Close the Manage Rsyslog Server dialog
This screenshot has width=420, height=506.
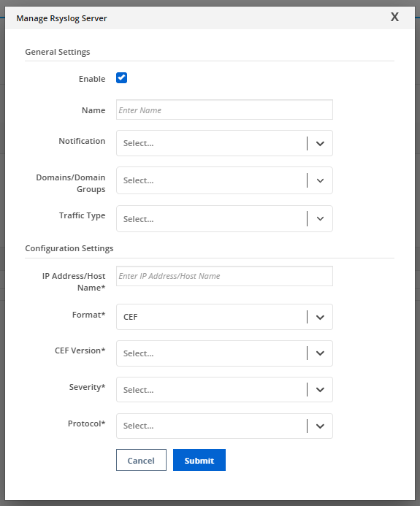(394, 17)
